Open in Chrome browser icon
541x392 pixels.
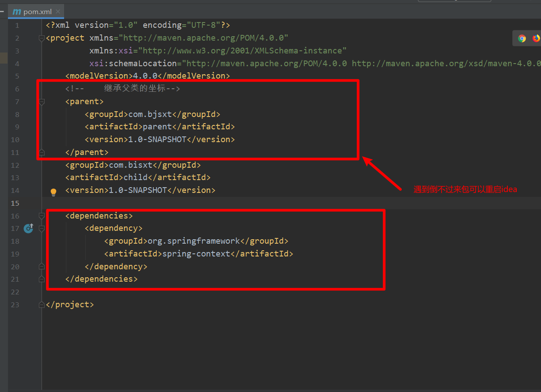(522, 38)
